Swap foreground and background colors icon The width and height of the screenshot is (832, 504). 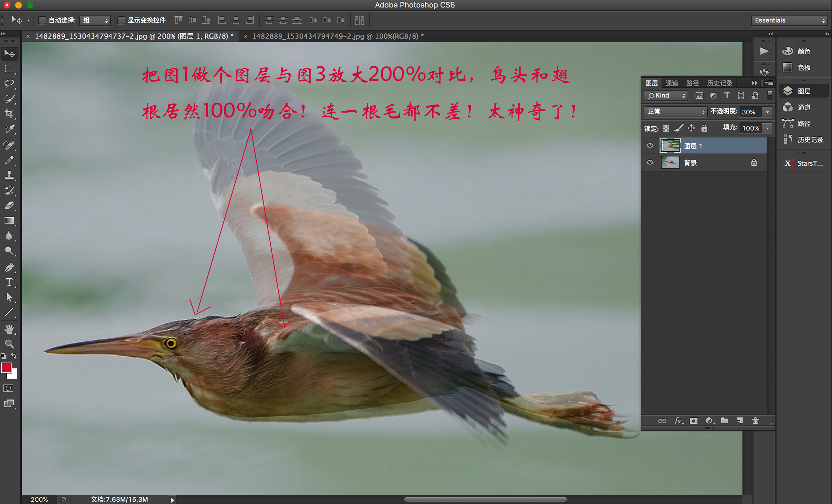point(14,355)
